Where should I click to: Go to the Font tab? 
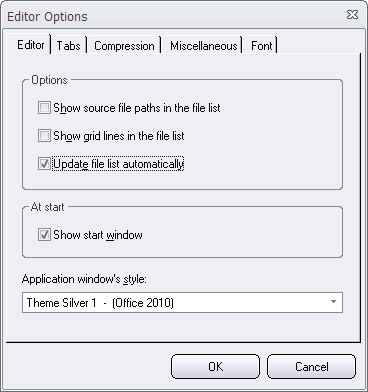coord(261,45)
